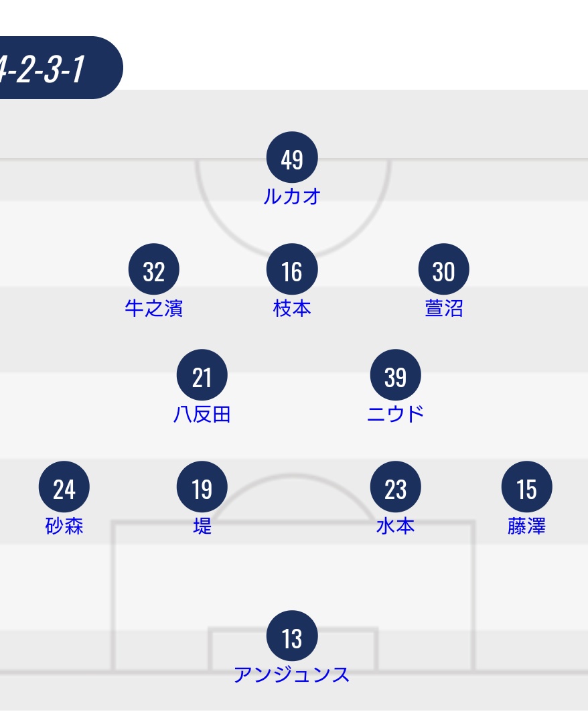Click the number 24 player badge
This screenshot has width=588, height=724.
(x=64, y=487)
